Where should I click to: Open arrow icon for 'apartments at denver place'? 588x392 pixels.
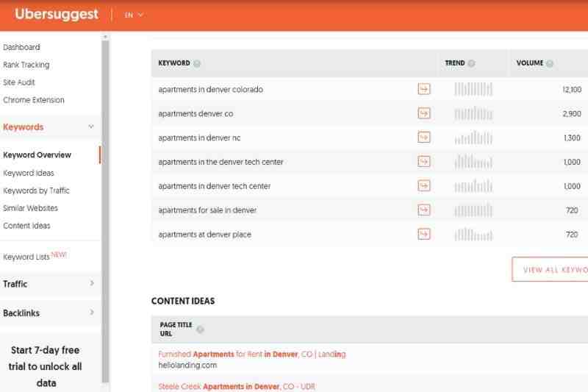point(424,235)
